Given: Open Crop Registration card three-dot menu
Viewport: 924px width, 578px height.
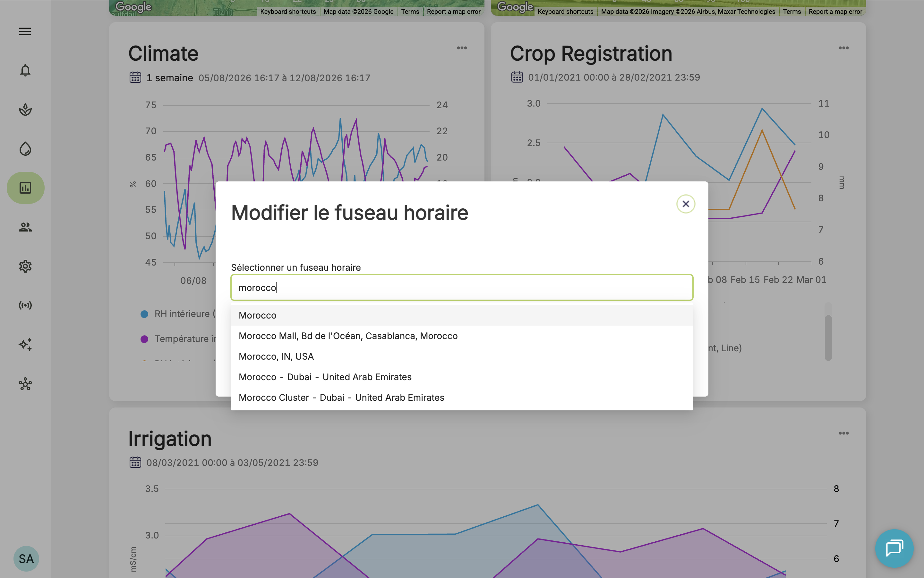Looking at the screenshot, I should coord(844,48).
